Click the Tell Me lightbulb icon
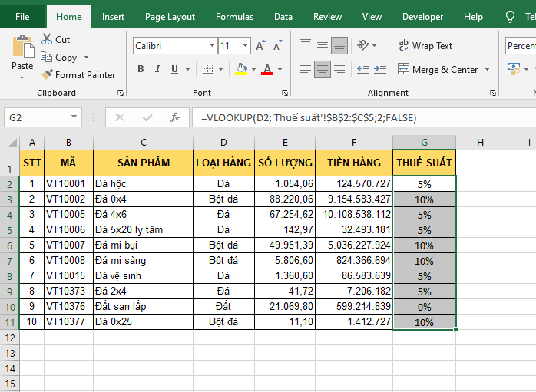 tap(510, 17)
